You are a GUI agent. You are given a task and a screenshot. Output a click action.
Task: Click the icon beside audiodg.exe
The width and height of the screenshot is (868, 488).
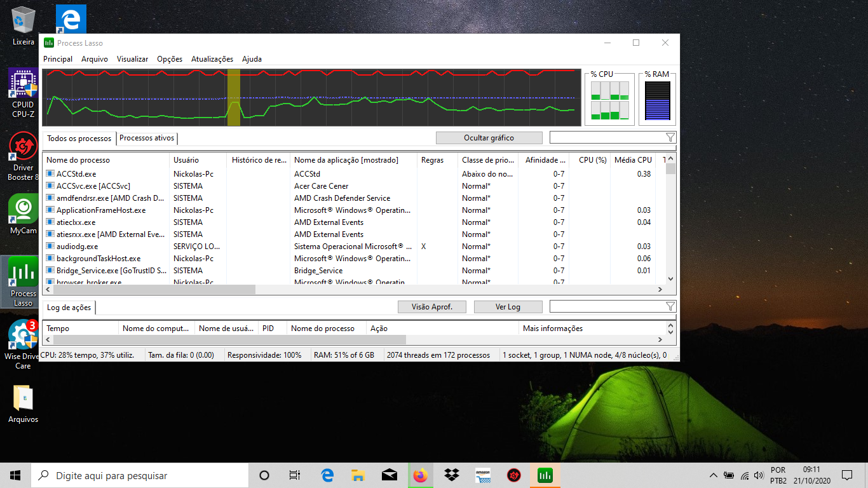[50, 246]
